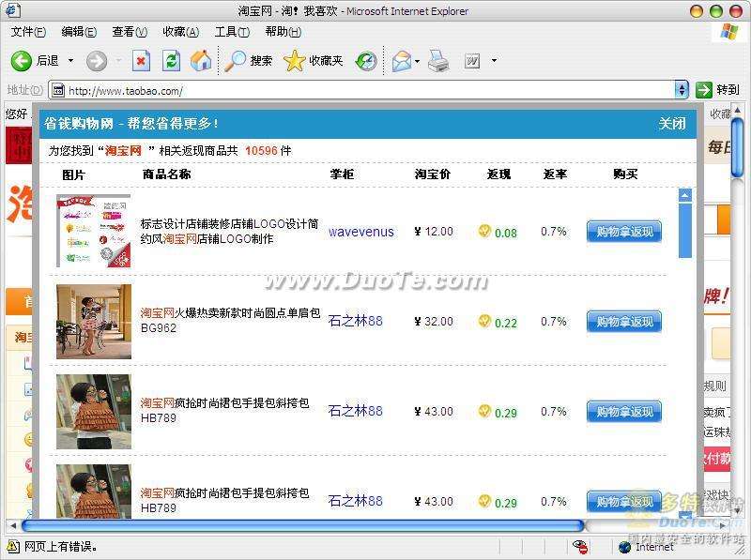Click the Windows flag logo
The width and height of the screenshot is (751, 560).
(730, 32)
